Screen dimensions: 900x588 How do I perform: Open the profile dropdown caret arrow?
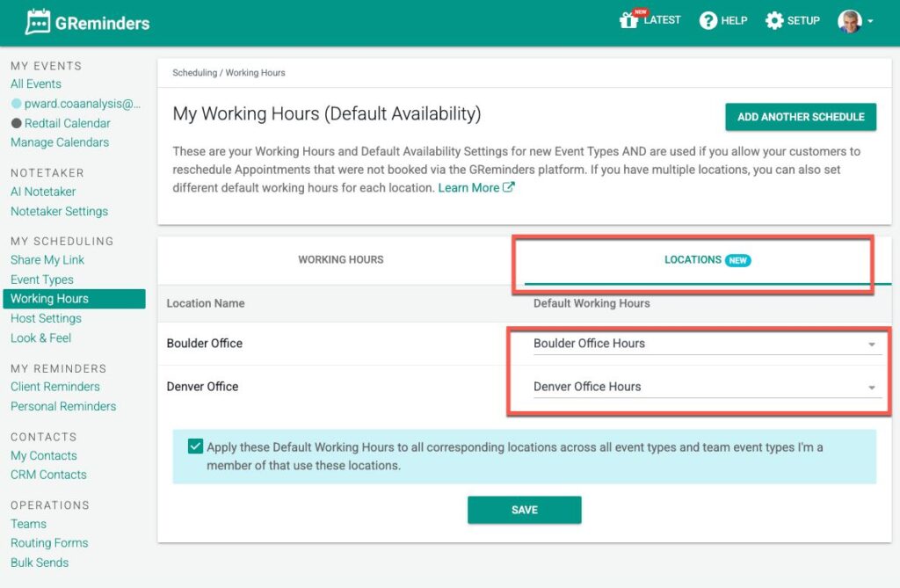pos(870,22)
